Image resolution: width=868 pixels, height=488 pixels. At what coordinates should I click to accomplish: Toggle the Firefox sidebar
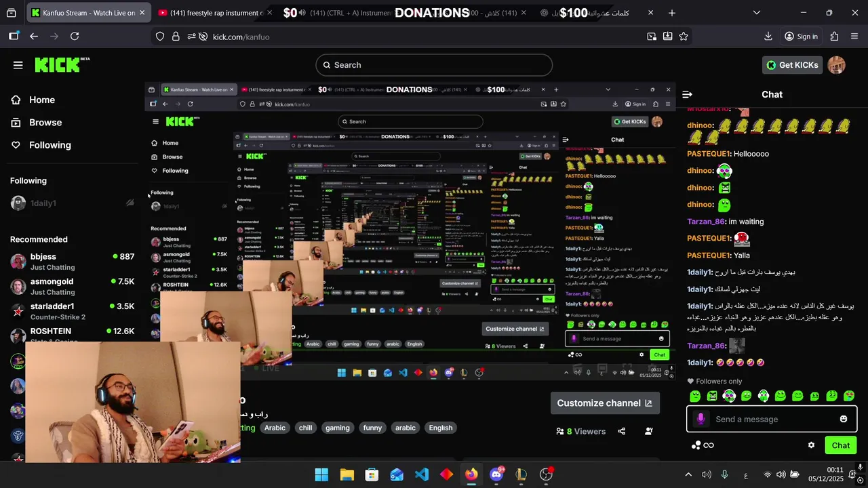click(x=14, y=37)
